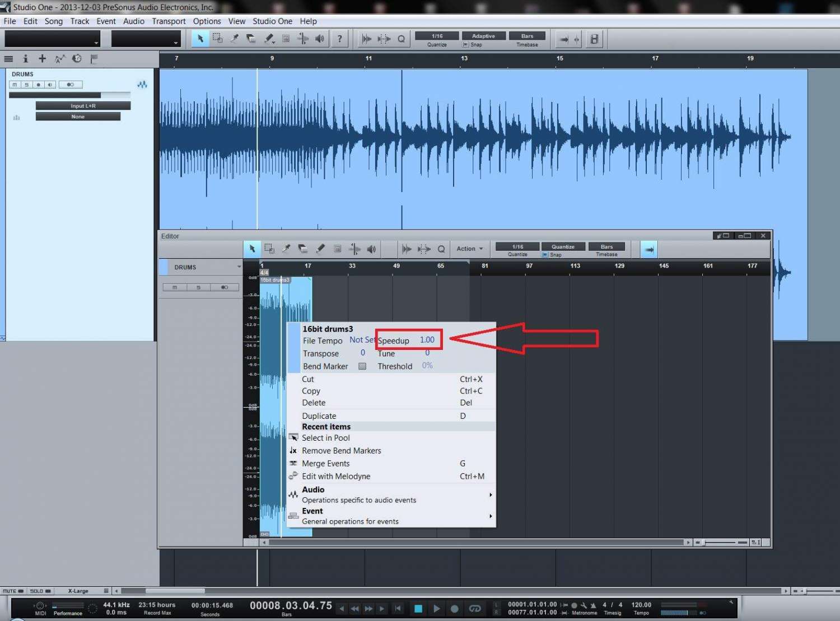
Task: Click the Input L+R button
Action: [83, 106]
